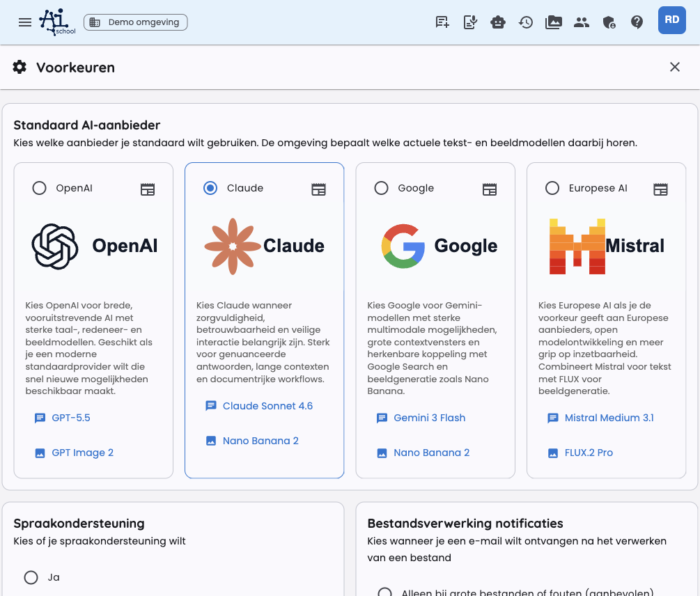
Task: Open the GPT Image 2 model link
Action: (x=83, y=453)
